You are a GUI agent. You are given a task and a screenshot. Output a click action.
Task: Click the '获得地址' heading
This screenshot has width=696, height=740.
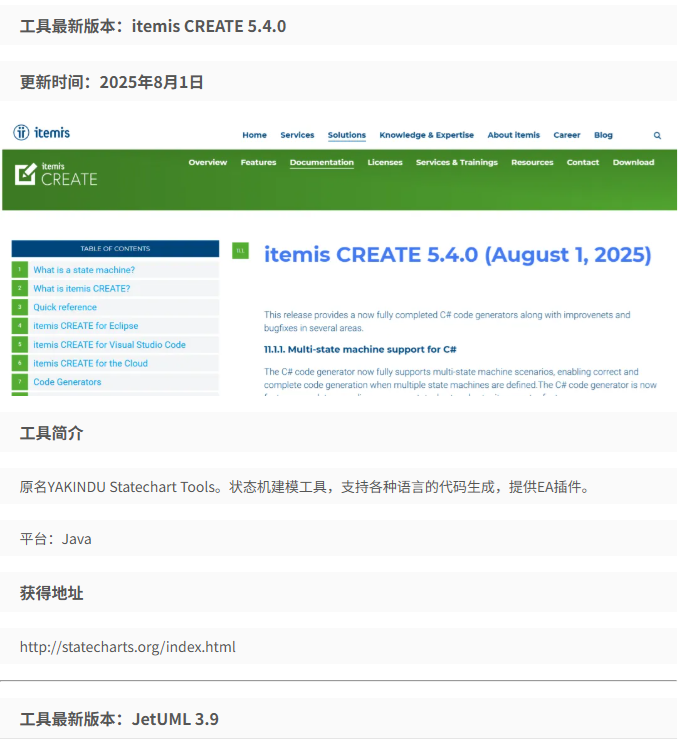(x=51, y=593)
